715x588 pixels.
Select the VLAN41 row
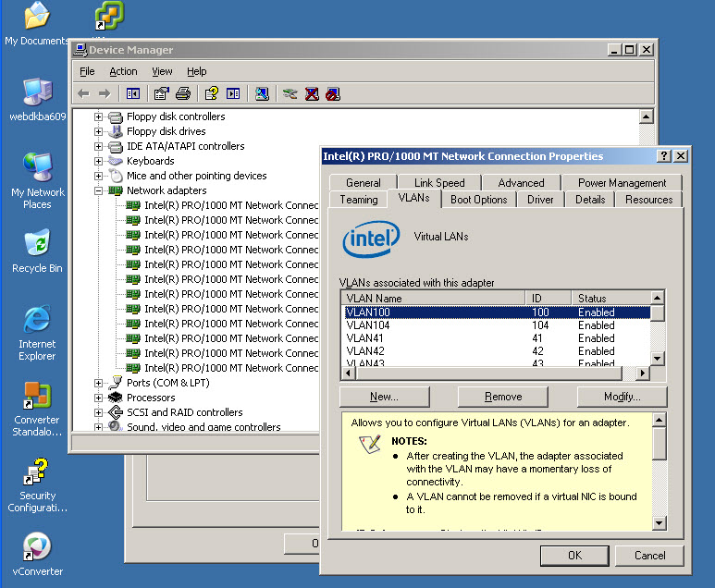click(x=497, y=338)
